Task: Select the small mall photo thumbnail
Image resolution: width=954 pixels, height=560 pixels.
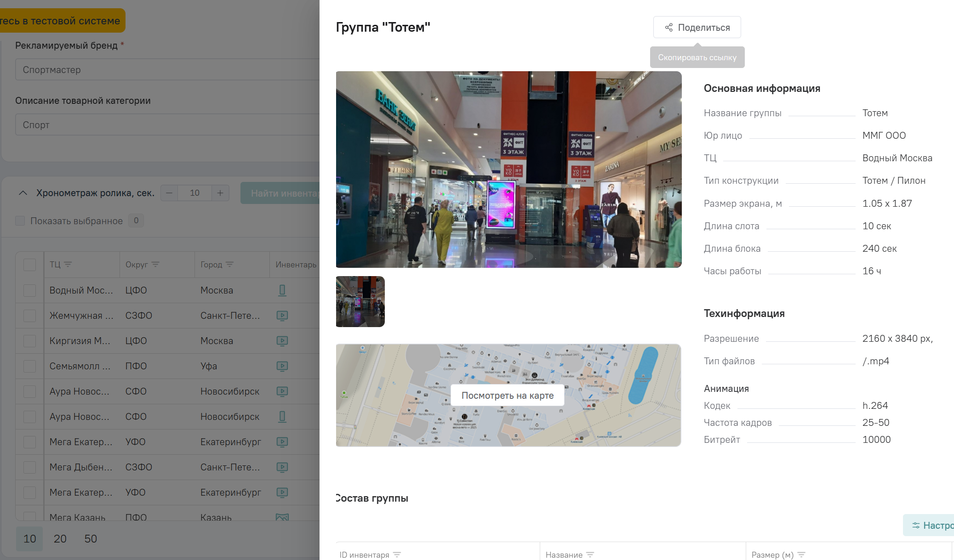Action: click(360, 301)
